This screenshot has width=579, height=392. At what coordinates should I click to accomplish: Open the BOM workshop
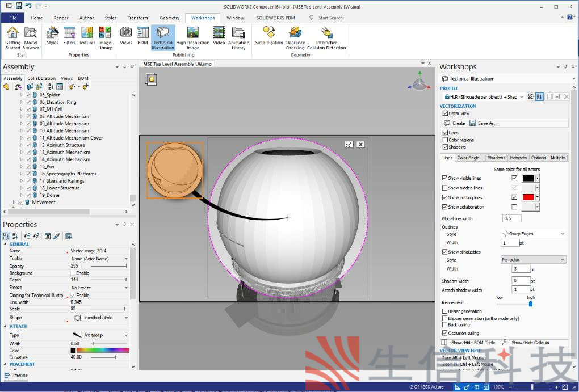(142, 36)
